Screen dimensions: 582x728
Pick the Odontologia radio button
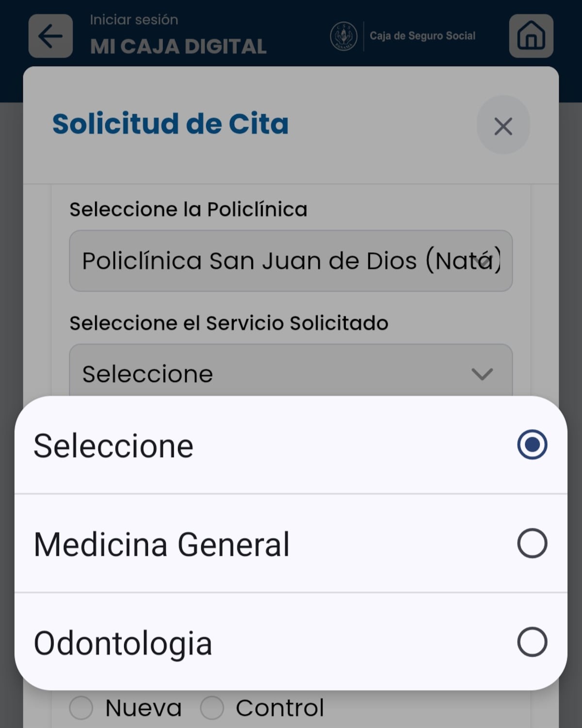pyautogui.click(x=532, y=642)
